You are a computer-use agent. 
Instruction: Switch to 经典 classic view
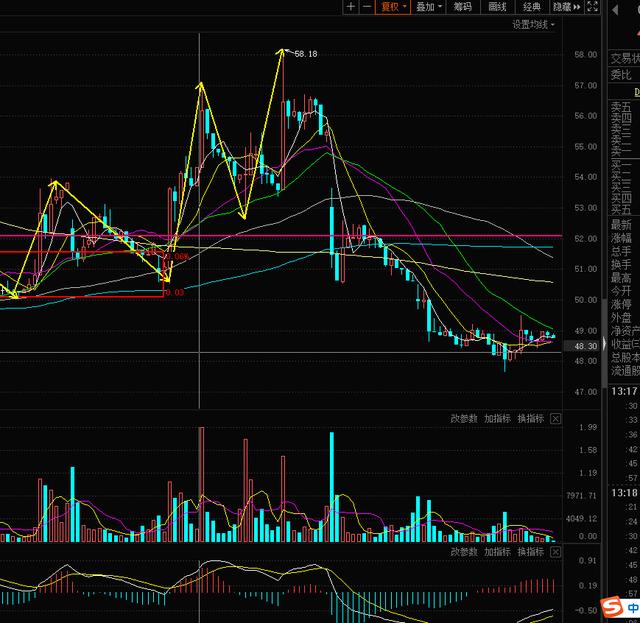(x=532, y=7)
